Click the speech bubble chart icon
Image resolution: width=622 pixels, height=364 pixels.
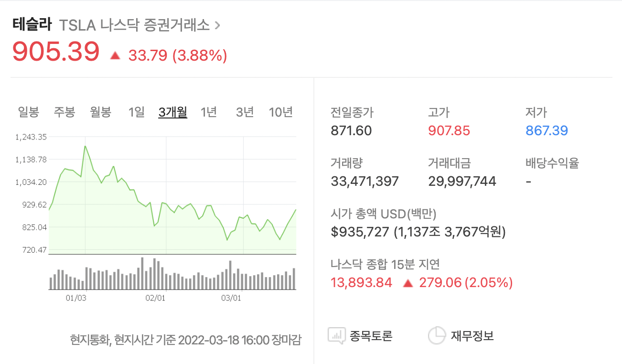[x=336, y=335]
